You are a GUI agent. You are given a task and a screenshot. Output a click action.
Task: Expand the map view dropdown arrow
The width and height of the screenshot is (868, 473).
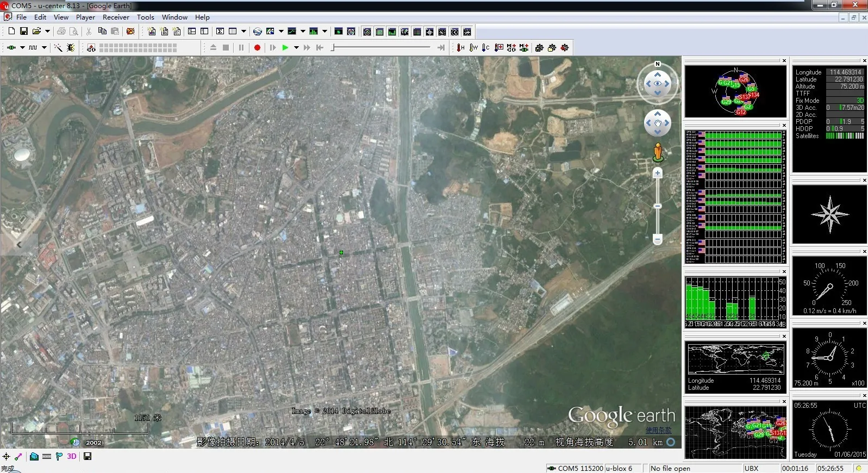[x=281, y=32]
